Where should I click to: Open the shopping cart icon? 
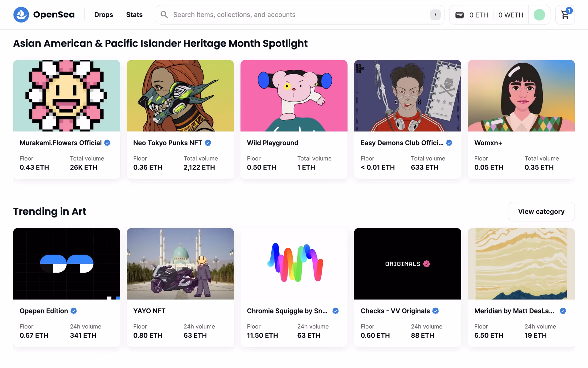tap(565, 15)
